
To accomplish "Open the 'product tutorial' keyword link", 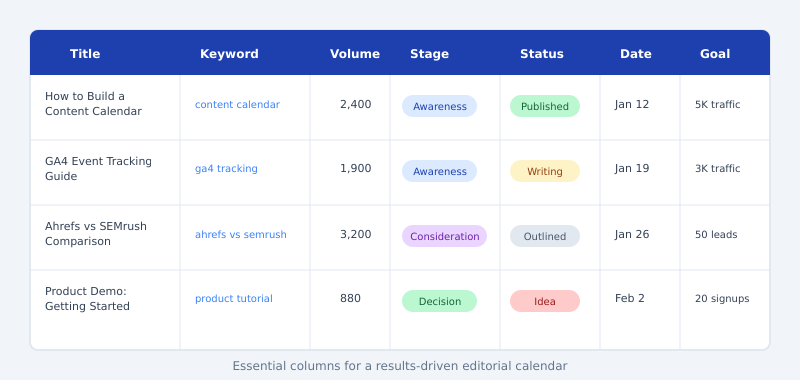I will (234, 299).
